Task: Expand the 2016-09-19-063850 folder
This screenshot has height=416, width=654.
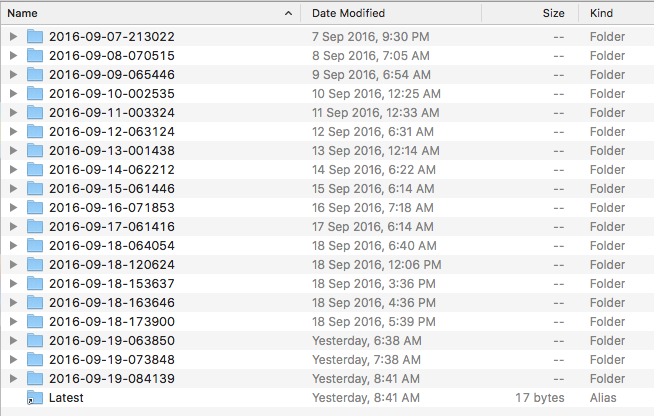Action: [x=13, y=341]
